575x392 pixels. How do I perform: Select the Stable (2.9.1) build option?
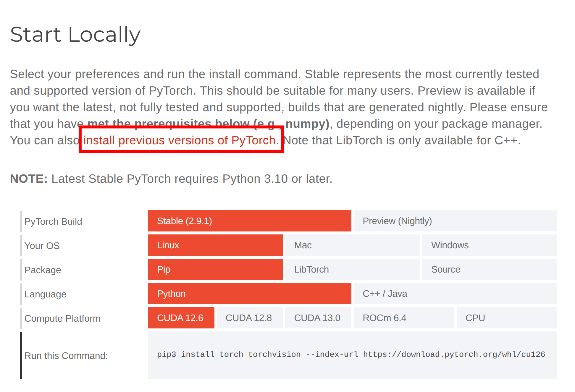click(249, 221)
